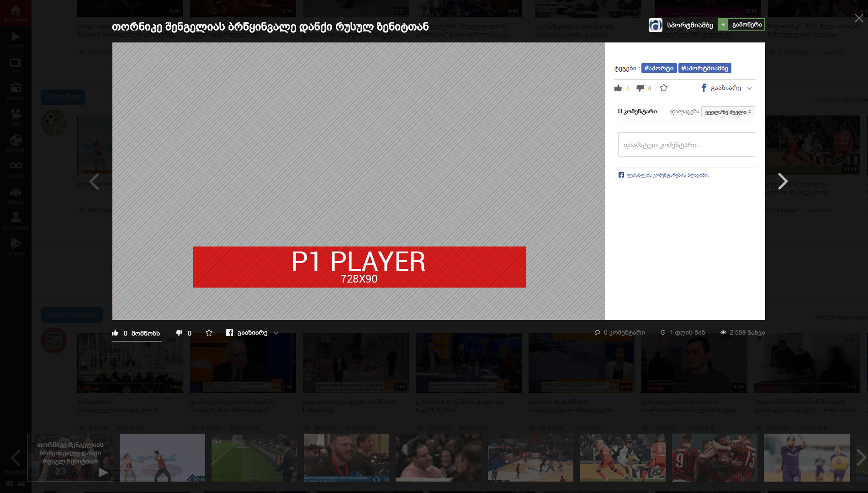Select the #სპორტი tag
This screenshot has height=493, width=868.
pyautogui.click(x=659, y=68)
